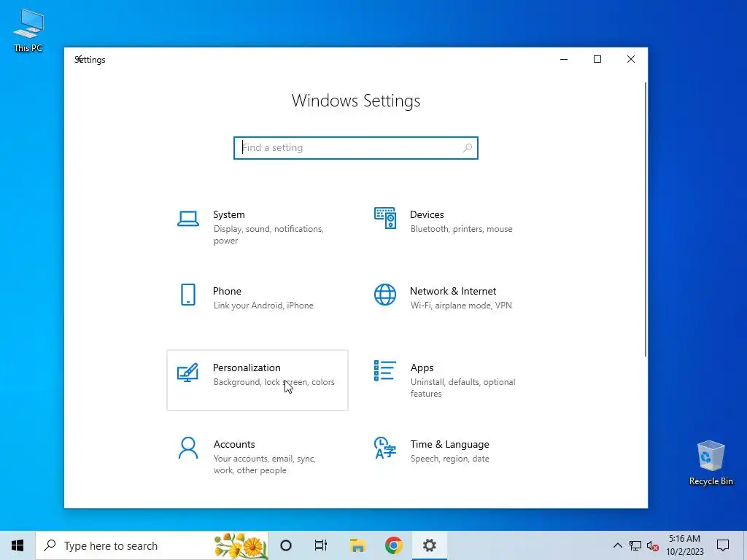747x560 pixels.
Task: Show hidden system tray icons
Action: point(617,545)
